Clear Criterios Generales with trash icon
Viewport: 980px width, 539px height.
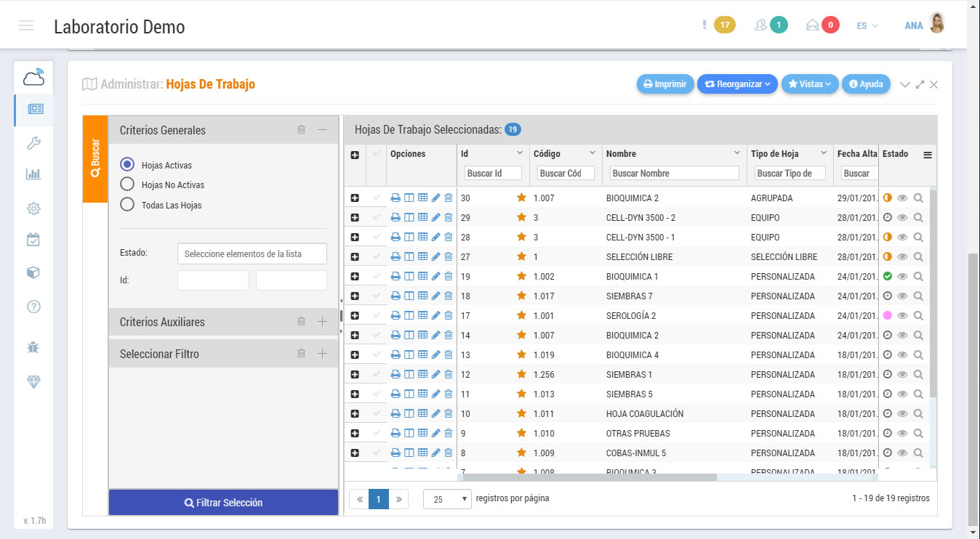tap(301, 129)
